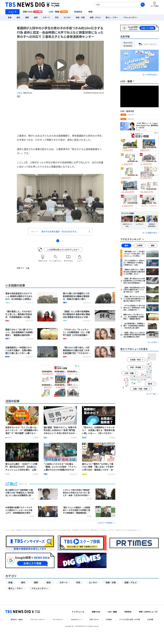
Task: Play the main article video
Action: [x=60, y=65]
